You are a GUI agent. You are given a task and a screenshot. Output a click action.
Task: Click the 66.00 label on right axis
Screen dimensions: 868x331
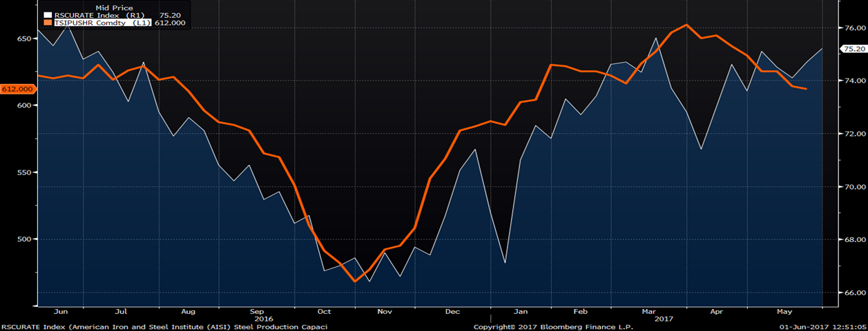[851, 292]
